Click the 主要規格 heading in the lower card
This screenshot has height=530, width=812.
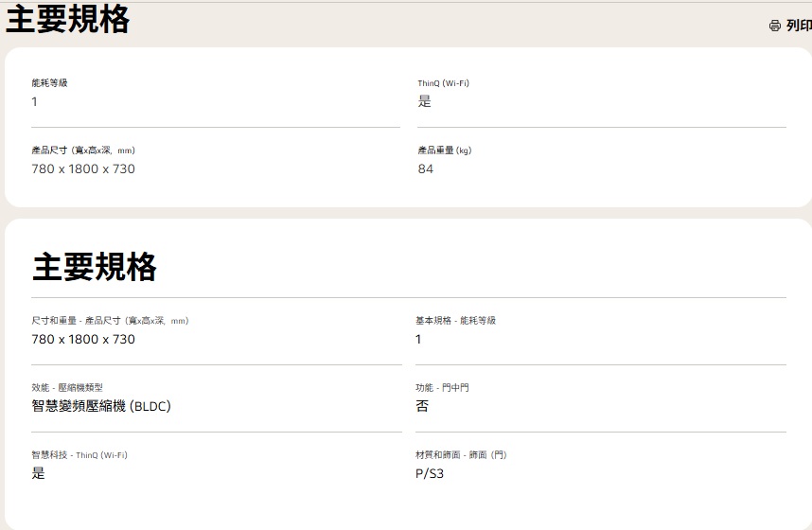pos(95,267)
